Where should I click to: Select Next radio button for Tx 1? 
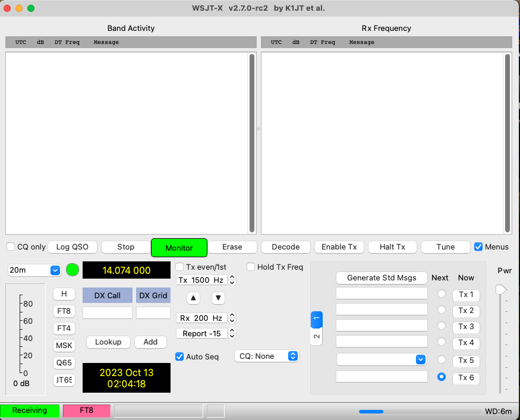(442, 293)
